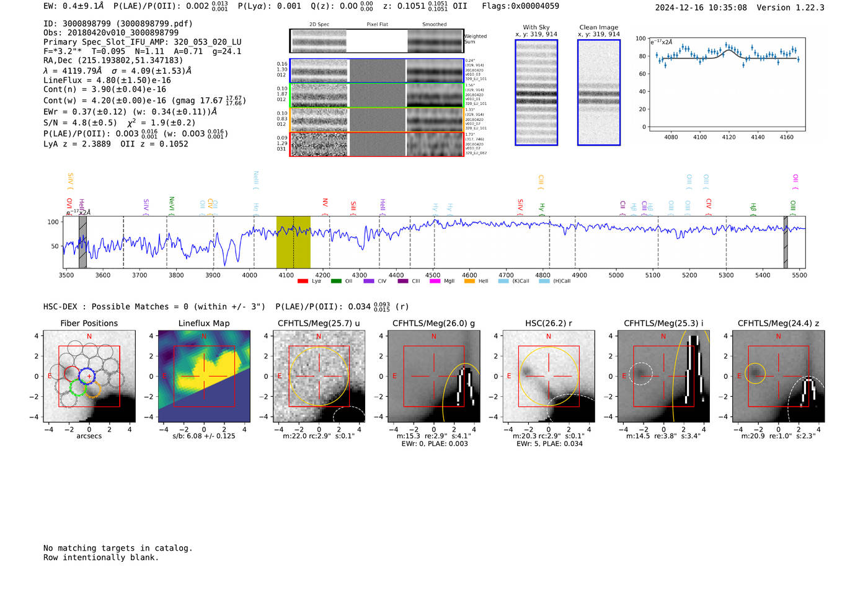
Task: Click the yellow highlighted band in the spectrum
Action: (293, 242)
